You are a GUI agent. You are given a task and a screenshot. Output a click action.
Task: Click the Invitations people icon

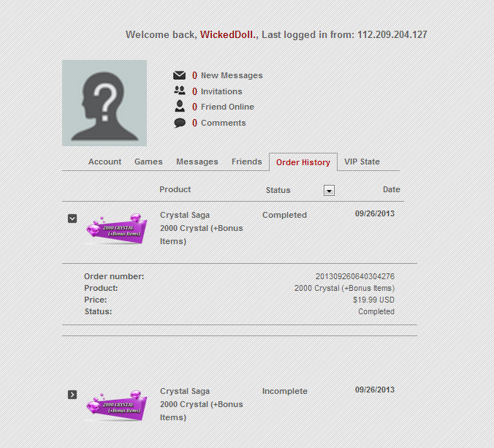pos(180,91)
